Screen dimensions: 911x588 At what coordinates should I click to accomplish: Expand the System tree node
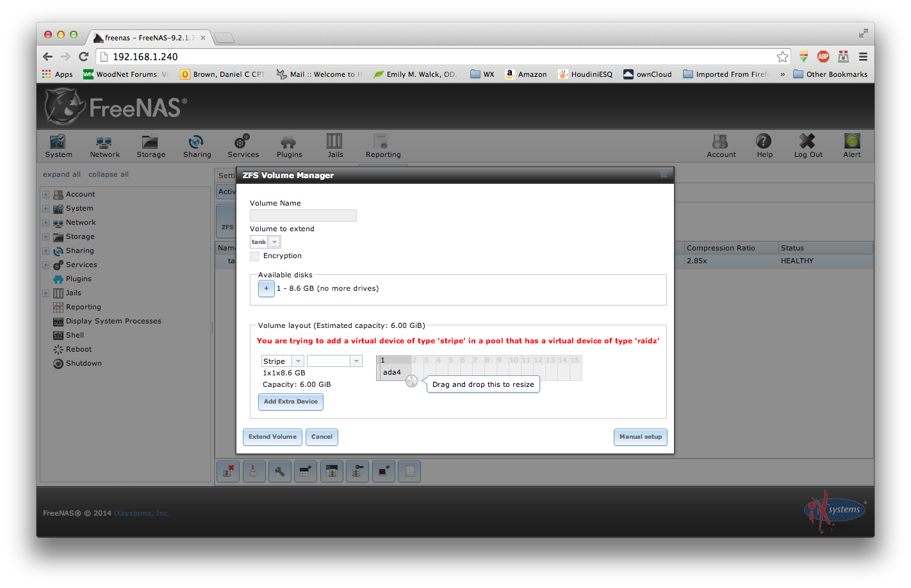pos(45,209)
